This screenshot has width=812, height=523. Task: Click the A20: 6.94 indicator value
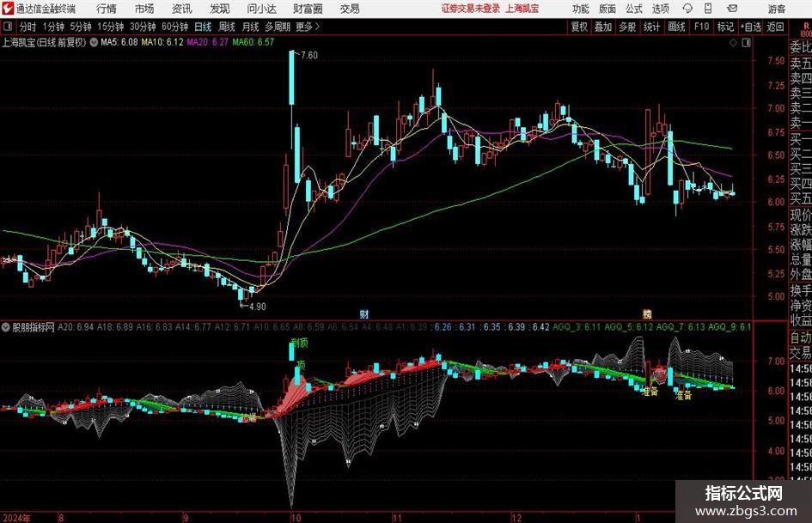pos(76,327)
